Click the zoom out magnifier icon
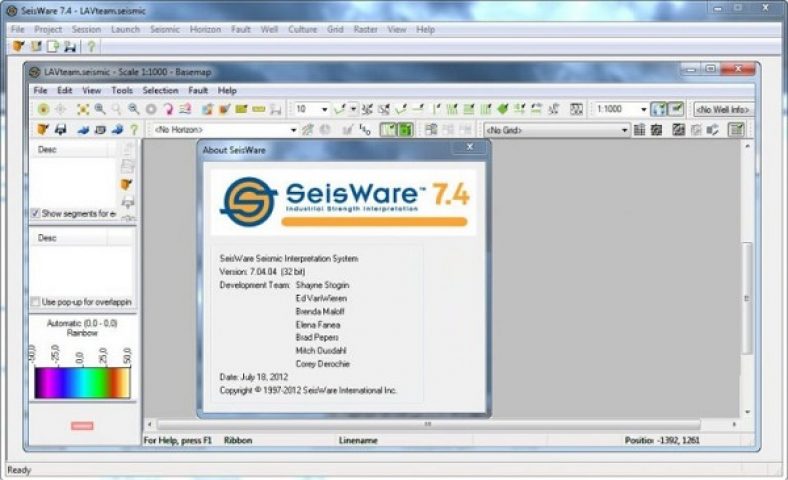The width and height of the screenshot is (788, 480). (133, 109)
